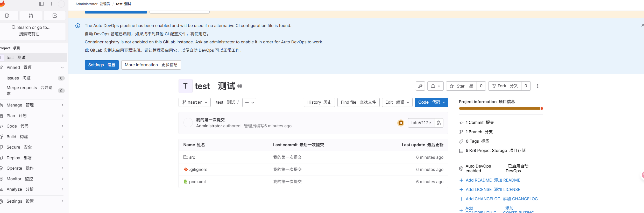The height and width of the screenshot is (213, 644).
Task: Copy commit SHA bdc6212e icon
Action: point(439,123)
